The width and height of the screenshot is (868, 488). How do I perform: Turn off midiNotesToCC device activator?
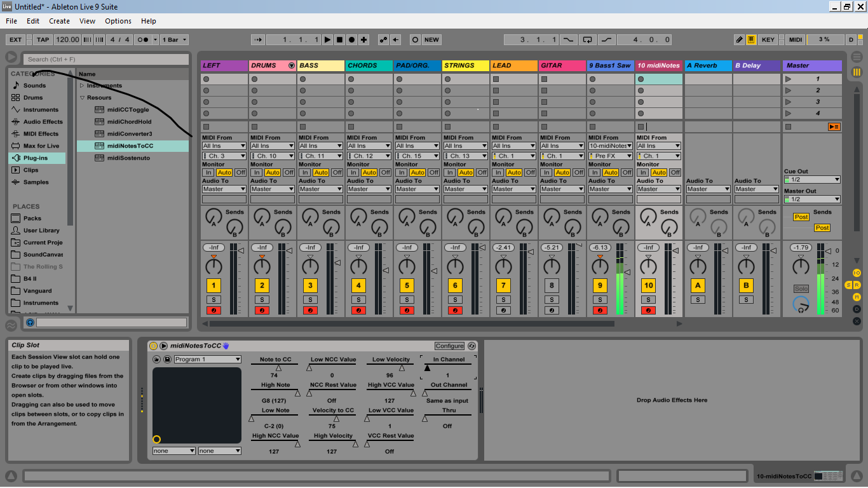(153, 346)
